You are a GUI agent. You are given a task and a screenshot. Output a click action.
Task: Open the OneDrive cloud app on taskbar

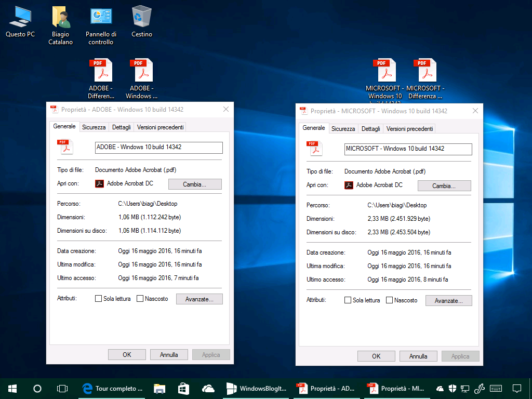(208, 389)
